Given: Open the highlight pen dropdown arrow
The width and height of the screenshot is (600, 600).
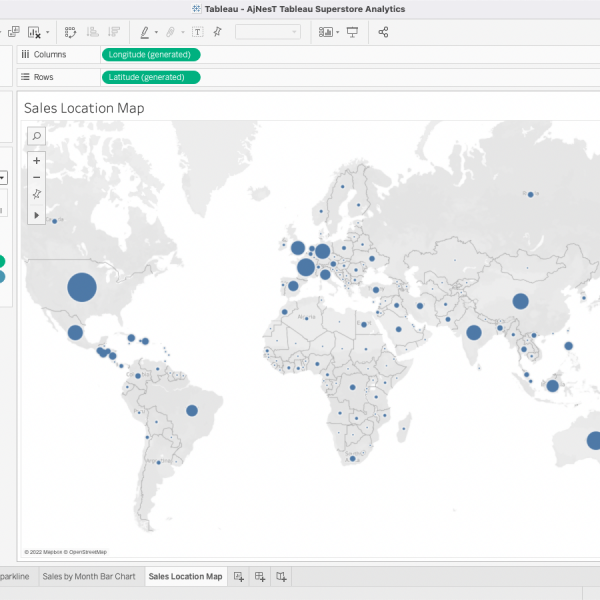Looking at the screenshot, I should [157, 32].
